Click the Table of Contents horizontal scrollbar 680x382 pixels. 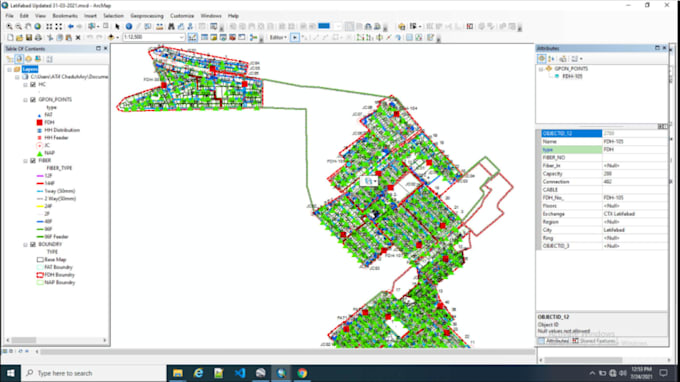[x=56, y=340]
